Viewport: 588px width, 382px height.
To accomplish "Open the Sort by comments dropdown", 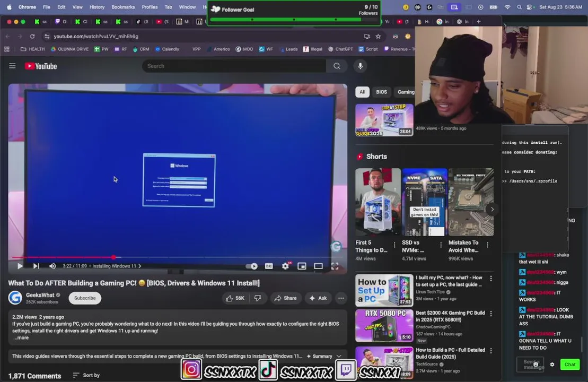I will 86,375.
